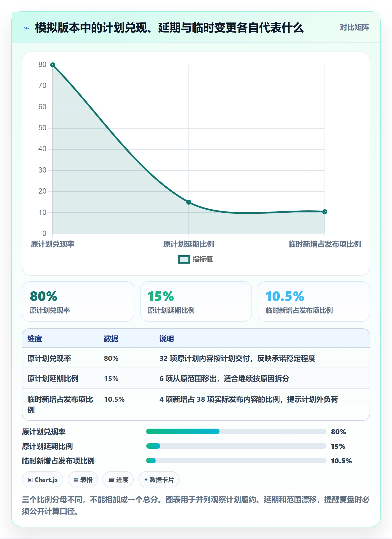392x539 pixels.
Task: Click the 原计划延期比例 x-axis label
Action: (x=189, y=244)
